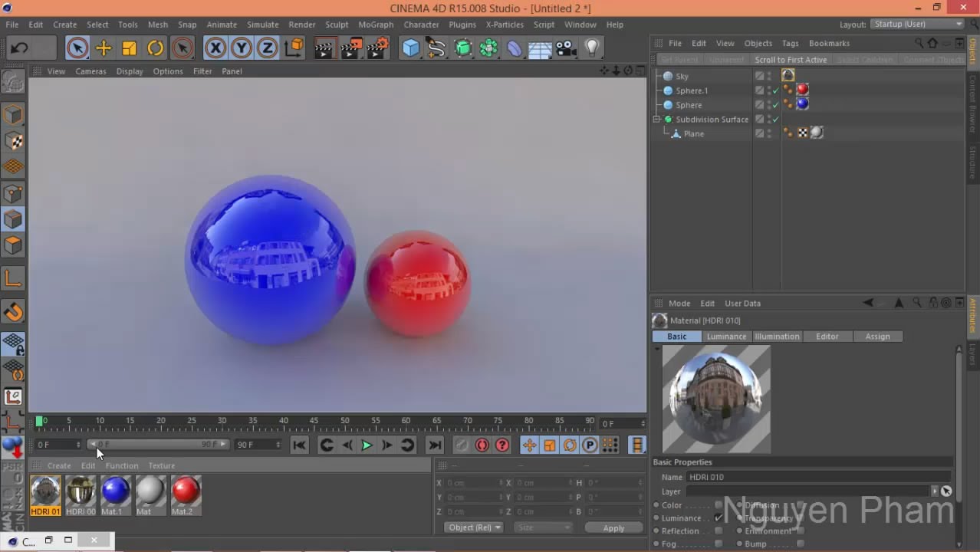Screen dimensions: 980x552
Task: Open the array modeling objects palette
Action: click(x=488, y=48)
